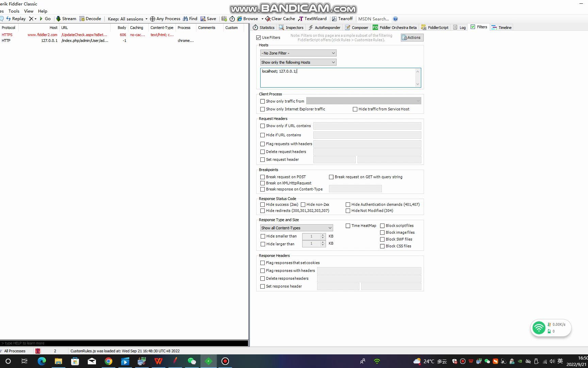Click the Any Process target icon

point(152,19)
